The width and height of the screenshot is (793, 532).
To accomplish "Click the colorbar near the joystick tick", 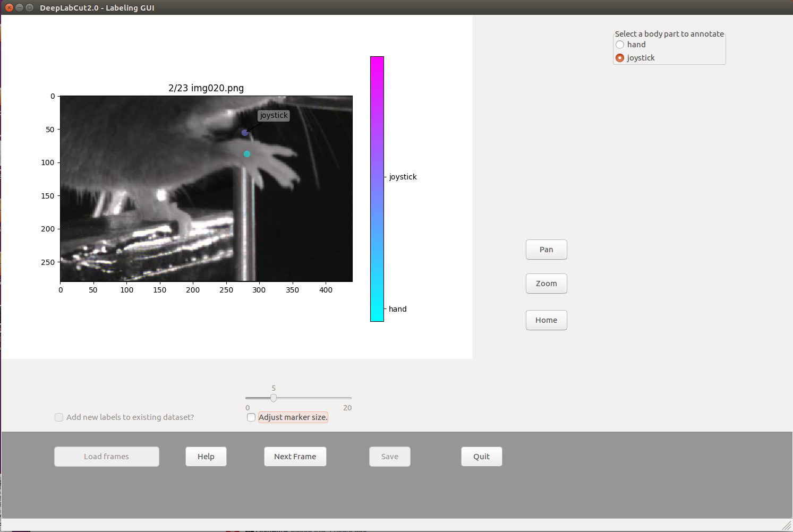I will (x=377, y=177).
